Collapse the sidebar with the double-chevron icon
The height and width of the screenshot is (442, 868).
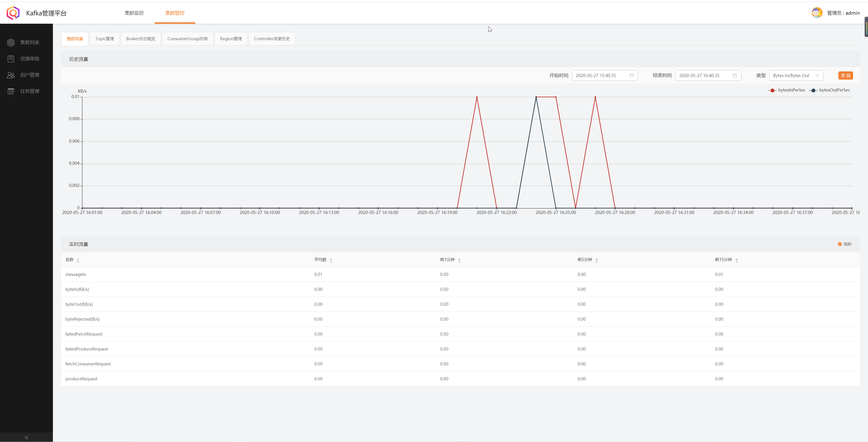(x=26, y=437)
